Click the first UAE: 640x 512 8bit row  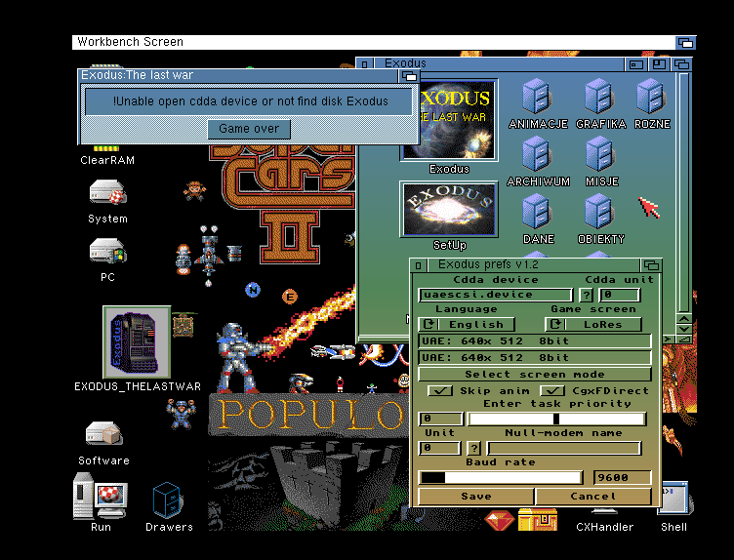pyautogui.click(x=534, y=341)
